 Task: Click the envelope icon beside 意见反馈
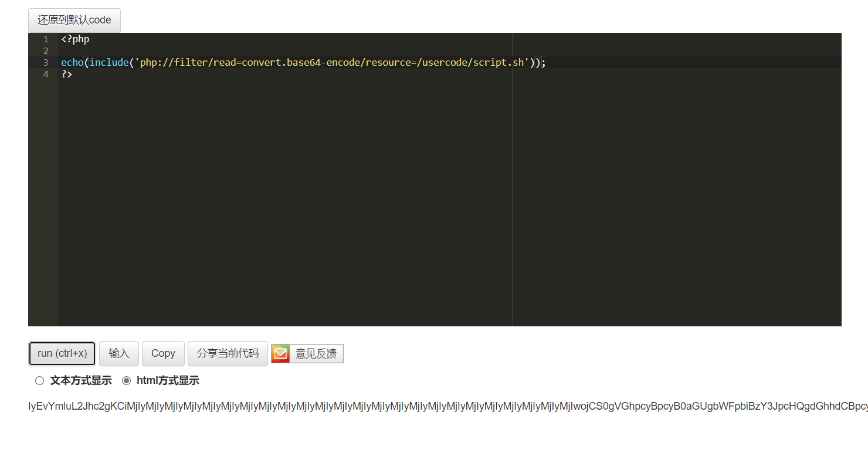[x=280, y=354]
